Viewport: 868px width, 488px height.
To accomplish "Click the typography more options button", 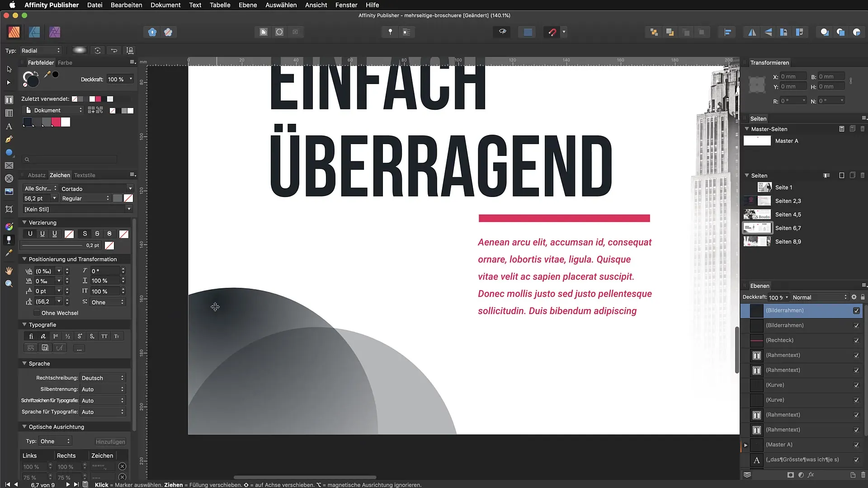I will 79,348.
